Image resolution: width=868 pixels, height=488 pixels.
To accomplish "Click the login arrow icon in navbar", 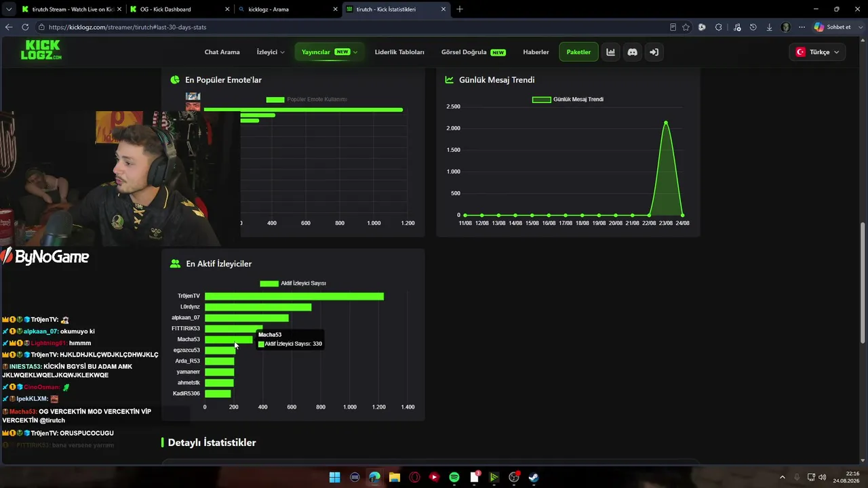I will (x=654, y=52).
